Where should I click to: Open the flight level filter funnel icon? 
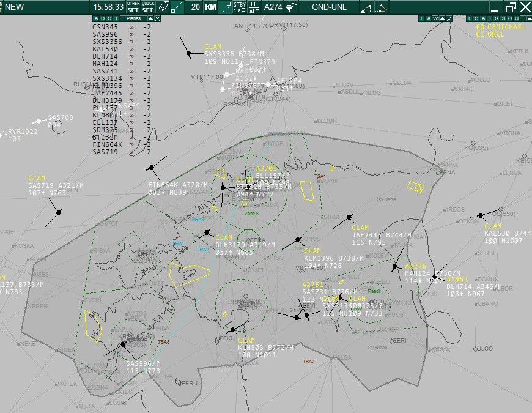pos(291,7)
